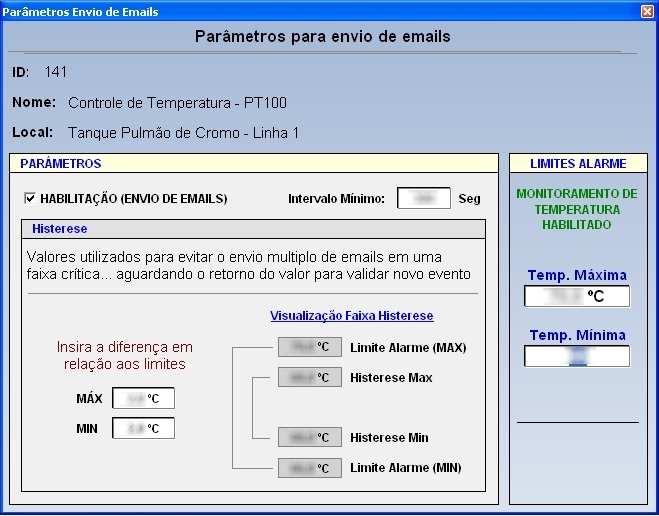Click the Limite Alarme (MIN) value box
The height and width of the screenshot is (516, 659).
pos(310,468)
